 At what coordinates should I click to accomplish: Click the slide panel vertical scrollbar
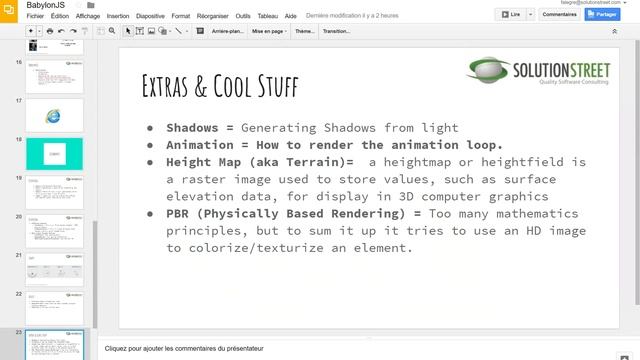coord(95,274)
